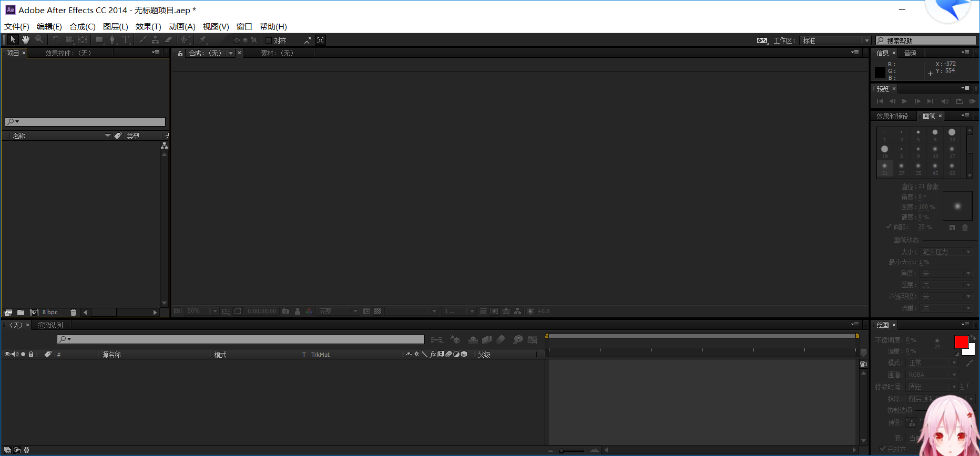Select the Rectangle shape tool
This screenshot has width=980, height=456.
tap(99, 40)
